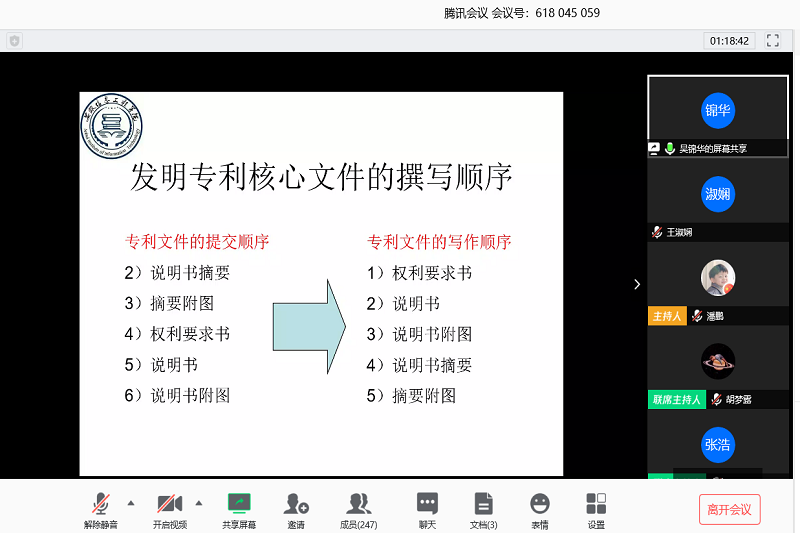Click green active mic icon for 吴锦华
Viewport: 800px width, 533px height.
pyautogui.click(x=670, y=148)
